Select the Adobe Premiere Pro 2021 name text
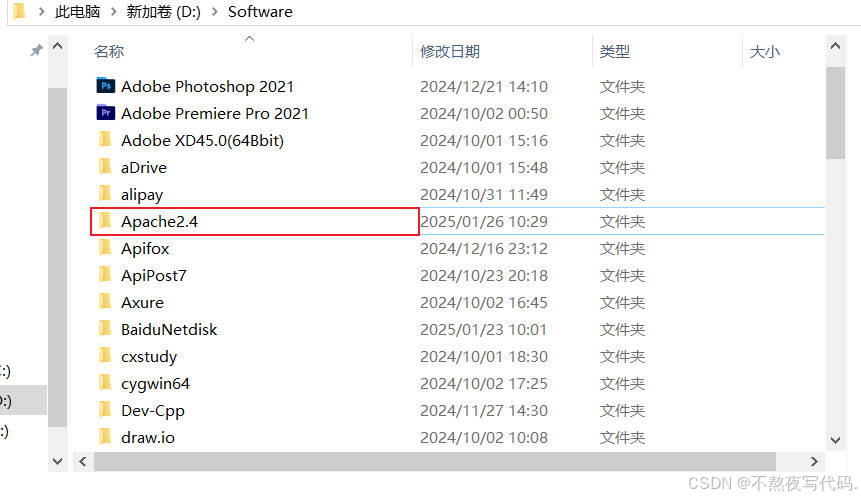Image resolution: width=861 pixels, height=498 pixels. [x=215, y=113]
